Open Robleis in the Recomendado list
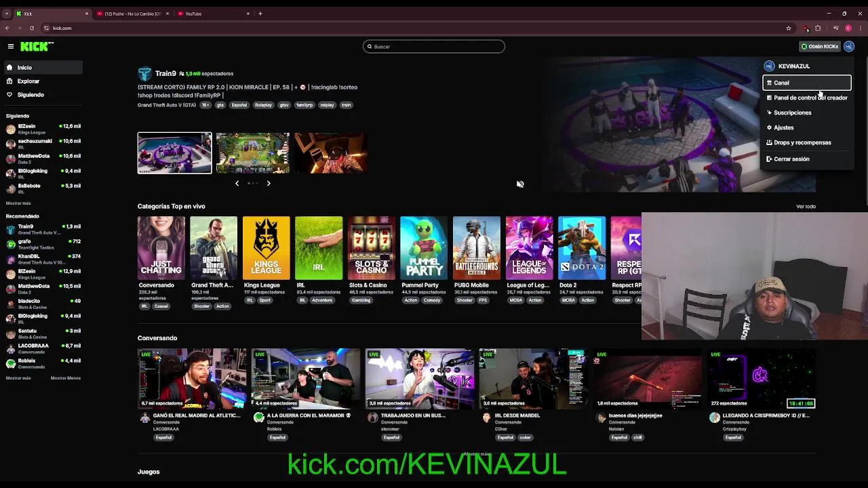The width and height of the screenshot is (868, 488). (x=42, y=363)
